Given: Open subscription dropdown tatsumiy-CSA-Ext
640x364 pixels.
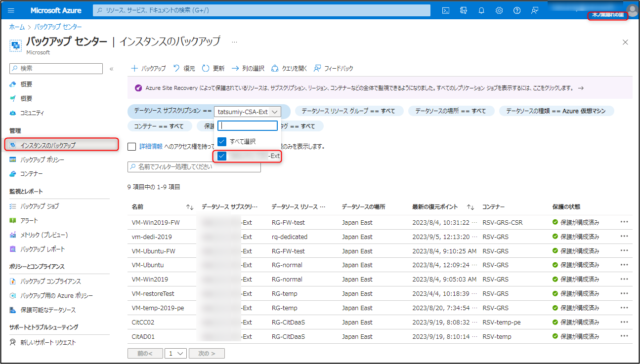Looking at the screenshot, I should pyautogui.click(x=248, y=112).
